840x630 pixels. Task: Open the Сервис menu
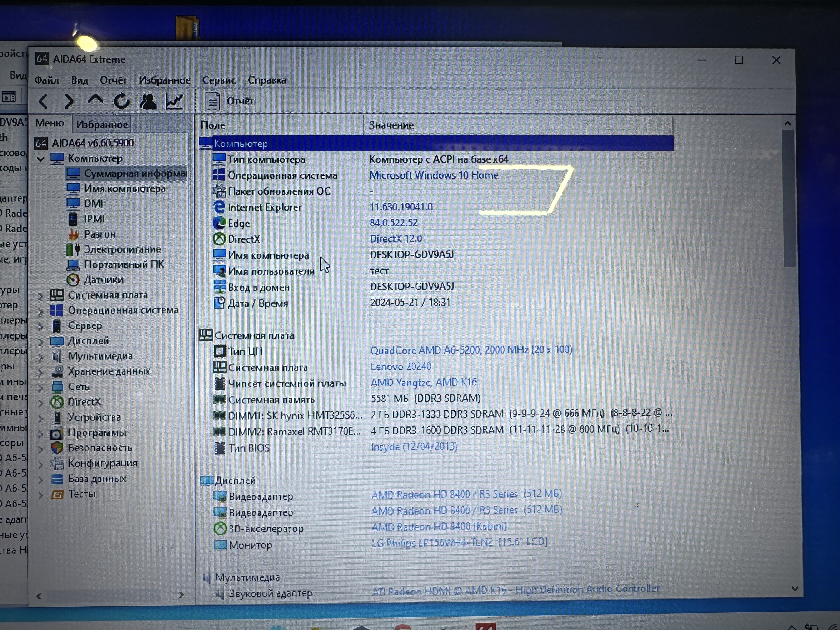219,80
